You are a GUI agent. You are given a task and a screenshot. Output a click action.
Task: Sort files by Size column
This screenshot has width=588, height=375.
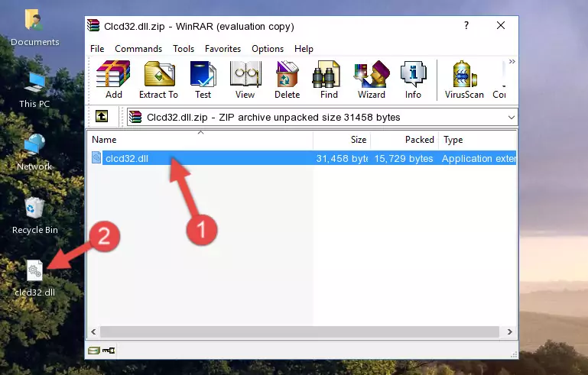(342, 140)
